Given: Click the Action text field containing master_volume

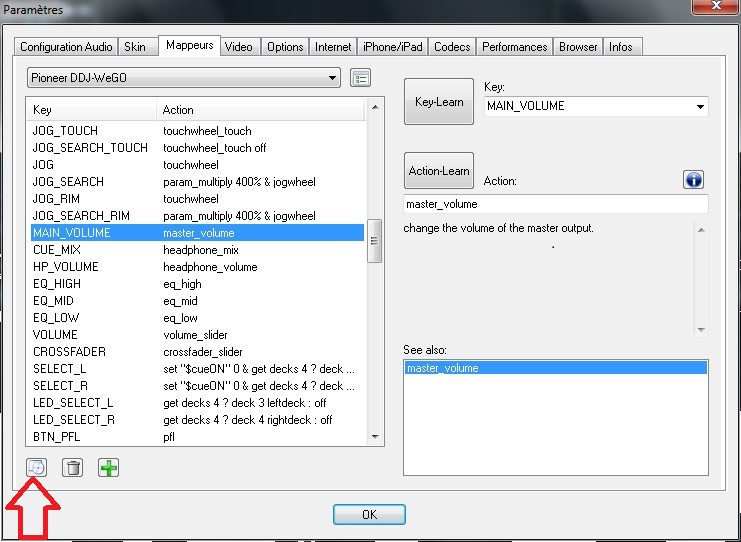Looking at the screenshot, I should click(x=555, y=204).
